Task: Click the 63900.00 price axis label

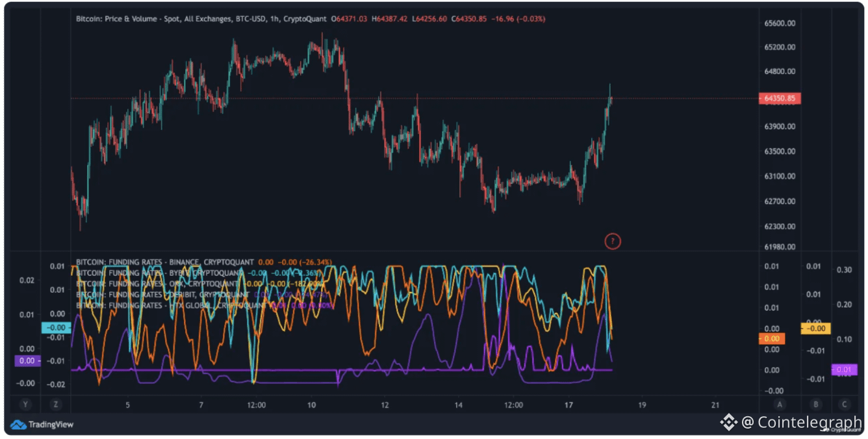Action: point(780,127)
